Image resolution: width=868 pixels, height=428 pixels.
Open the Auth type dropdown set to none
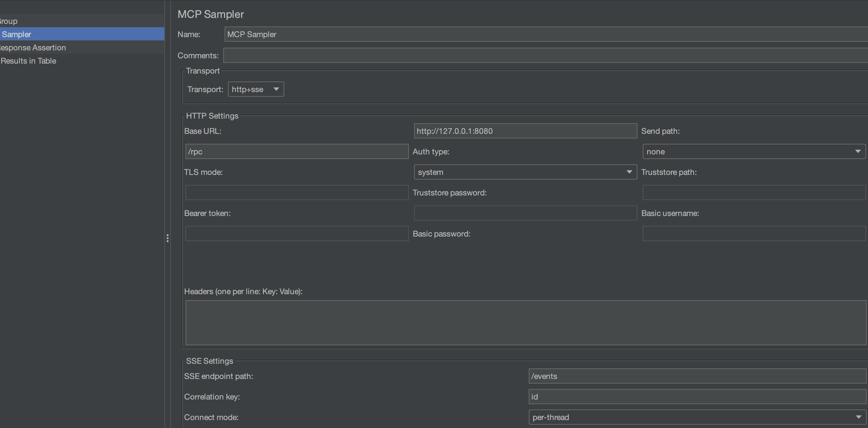pyautogui.click(x=754, y=152)
